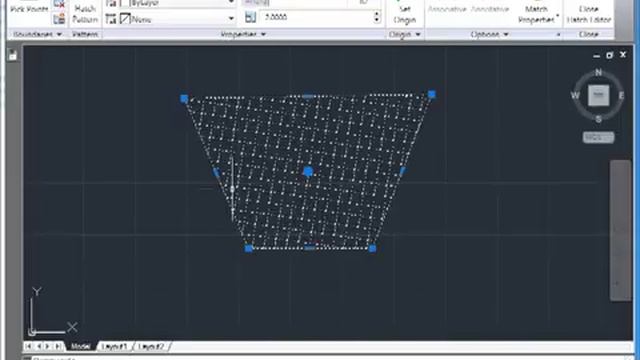Open the None background color dropdown
This screenshot has width=640, height=360.
click(231, 19)
